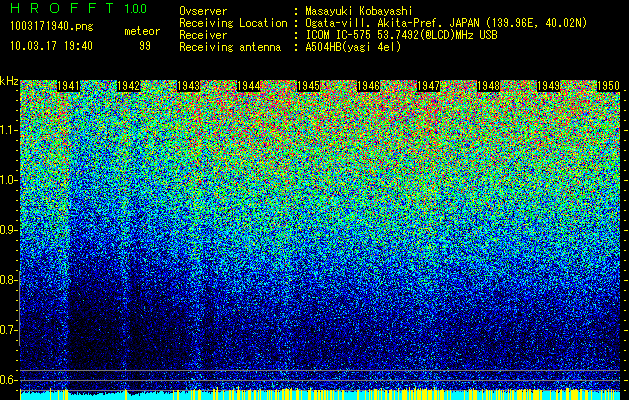The height and width of the screenshot is (400, 629).
Task: Click the 0.7 kHz axis label
Action: click(8, 330)
